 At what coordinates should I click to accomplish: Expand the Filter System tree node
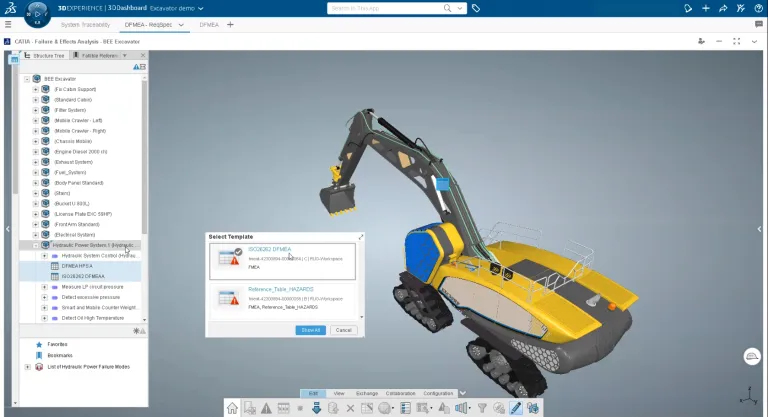tap(35, 110)
